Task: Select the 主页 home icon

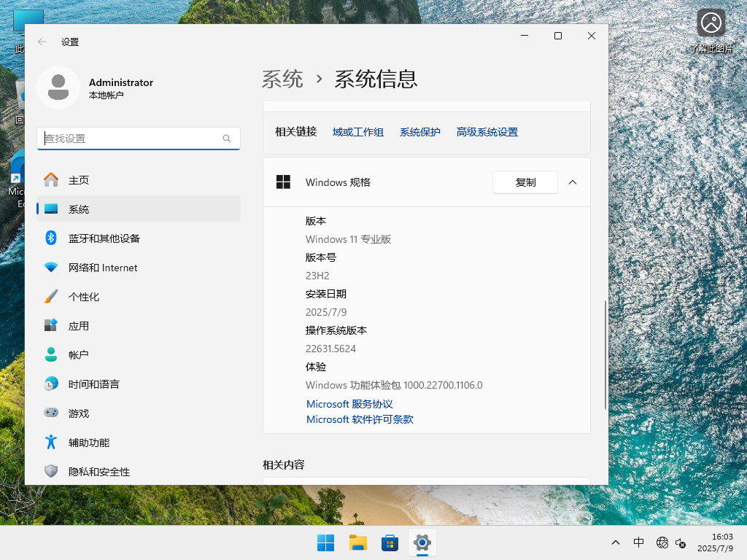Action: 51,179
